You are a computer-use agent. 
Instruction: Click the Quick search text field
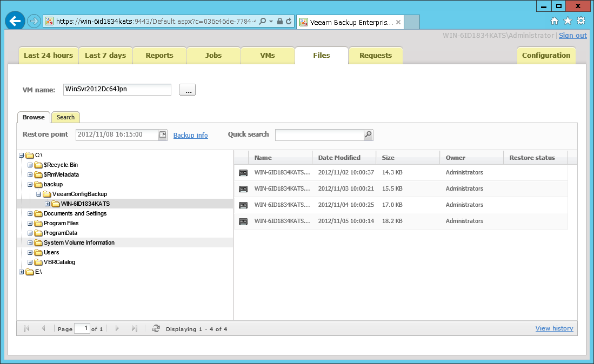pos(320,134)
